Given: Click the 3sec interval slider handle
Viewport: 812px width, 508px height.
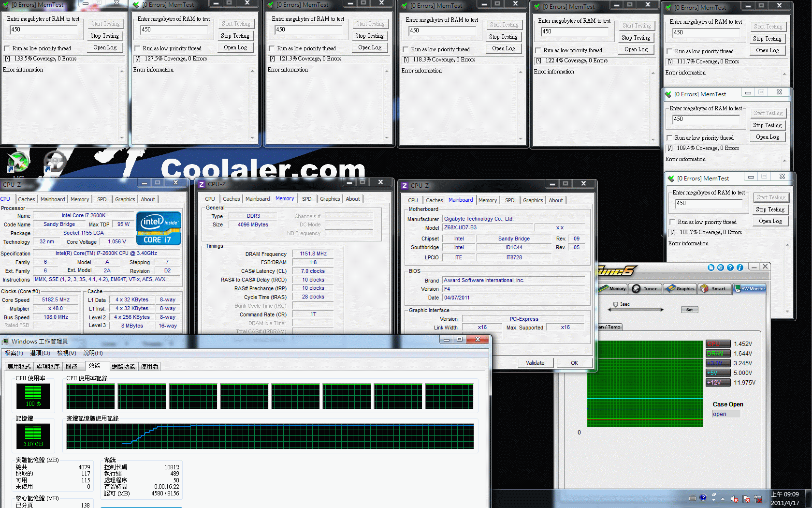Looking at the screenshot, I should [616, 305].
